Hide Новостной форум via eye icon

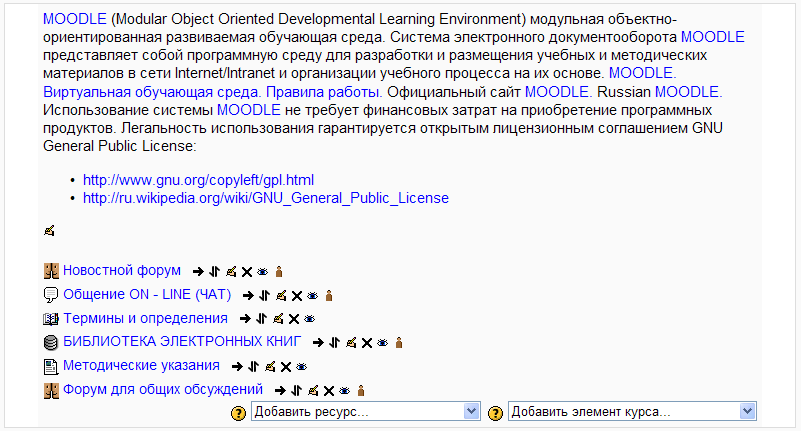[x=263, y=272]
